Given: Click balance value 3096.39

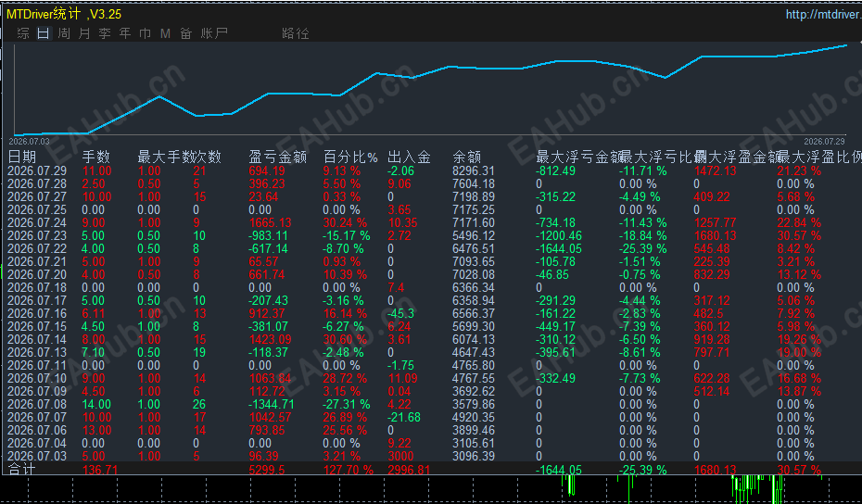Looking at the screenshot, I should pos(474,456).
